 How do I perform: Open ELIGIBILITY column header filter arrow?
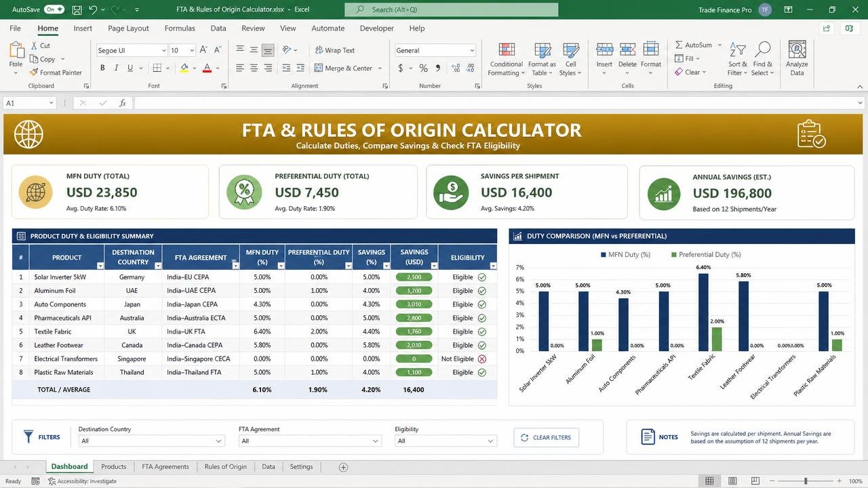tap(493, 266)
